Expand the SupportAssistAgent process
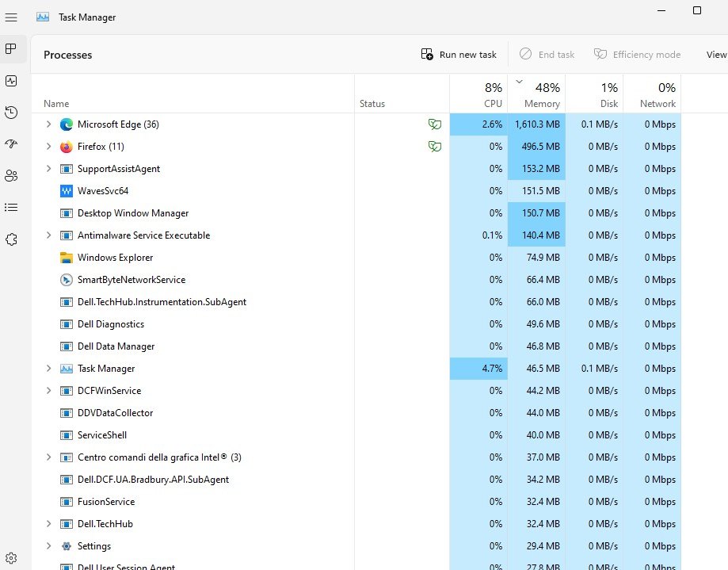The image size is (728, 570). (48, 169)
